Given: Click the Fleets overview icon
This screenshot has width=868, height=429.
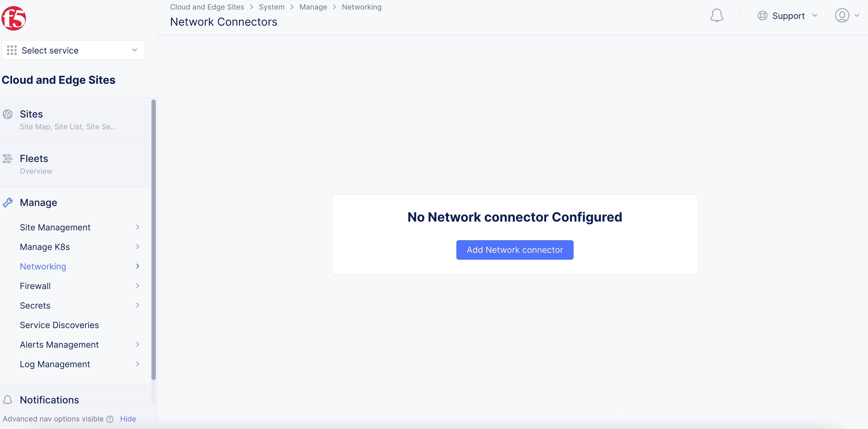Looking at the screenshot, I should click(x=8, y=159).
